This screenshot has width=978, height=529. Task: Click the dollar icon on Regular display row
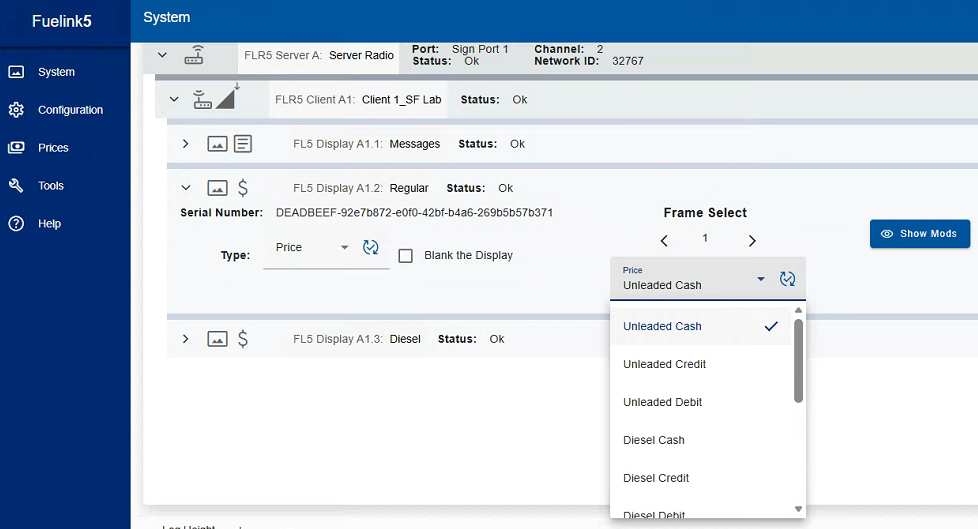click(x=243, y=188)
